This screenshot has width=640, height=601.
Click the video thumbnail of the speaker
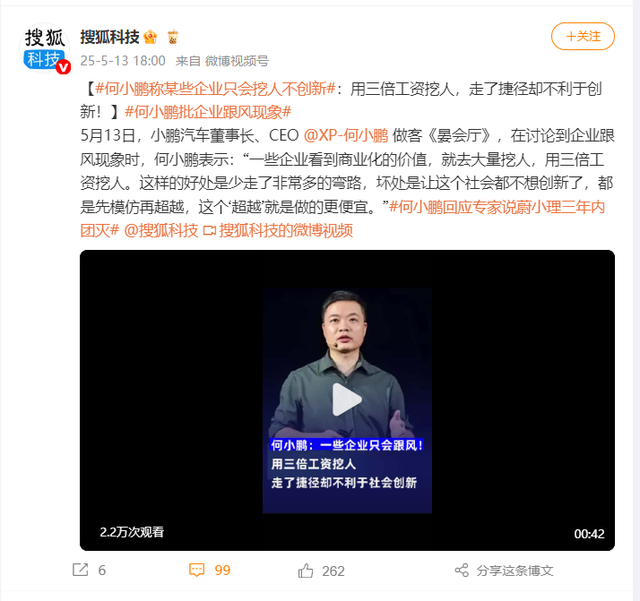[347, 401]
